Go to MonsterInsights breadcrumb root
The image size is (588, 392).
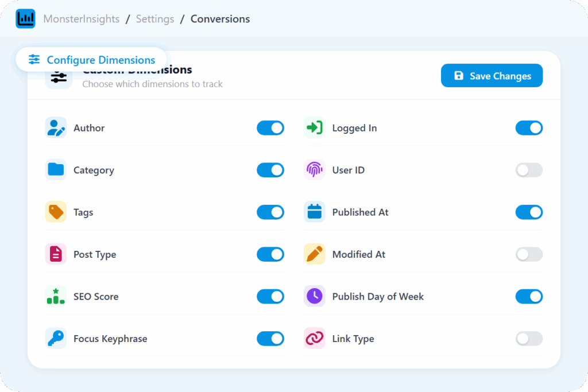(x=82, y=19)
